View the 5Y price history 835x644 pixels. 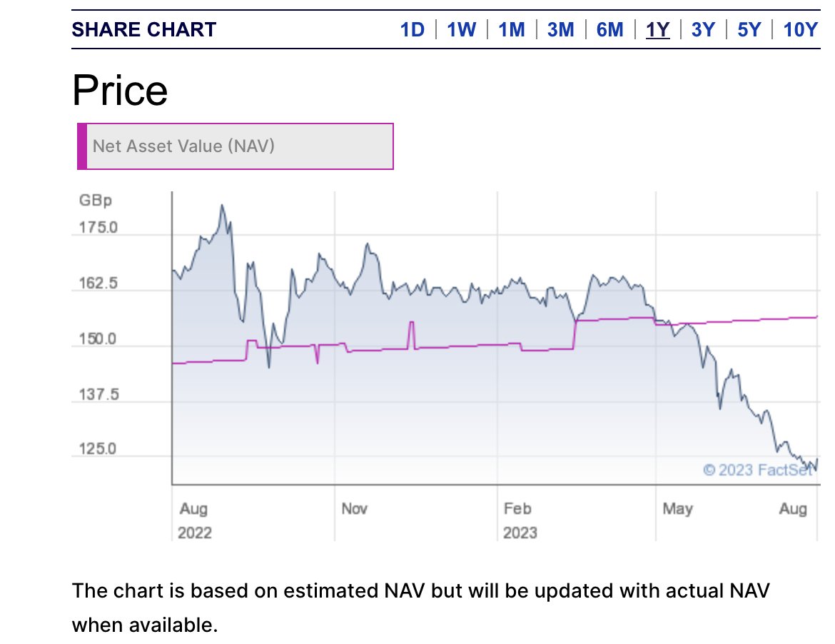pyautogui.click(x=749, y=29)
